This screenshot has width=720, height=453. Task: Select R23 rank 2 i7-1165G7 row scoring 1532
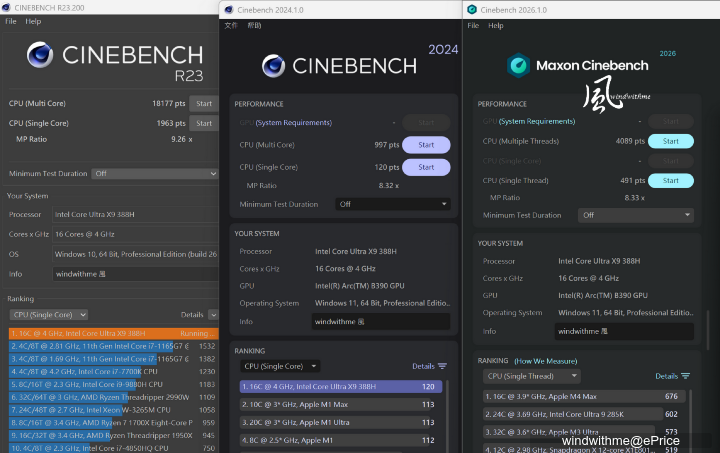pos(113,347)
